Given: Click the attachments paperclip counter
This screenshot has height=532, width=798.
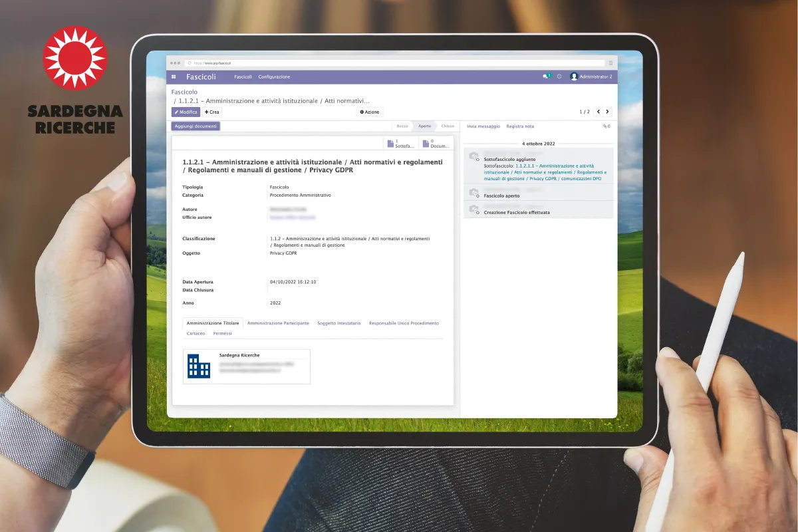Looking at the screenshot, I should click(606, 126).
